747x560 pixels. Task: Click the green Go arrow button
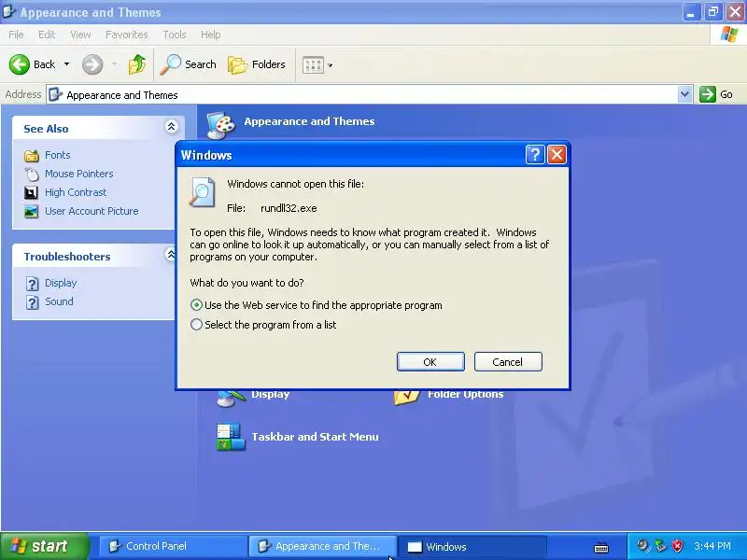708,94
